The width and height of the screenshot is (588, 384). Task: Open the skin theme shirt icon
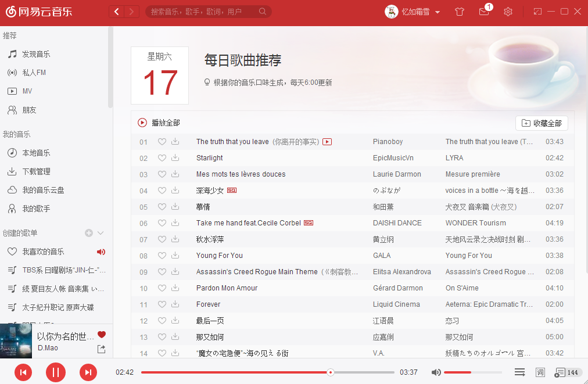(460, 12)
